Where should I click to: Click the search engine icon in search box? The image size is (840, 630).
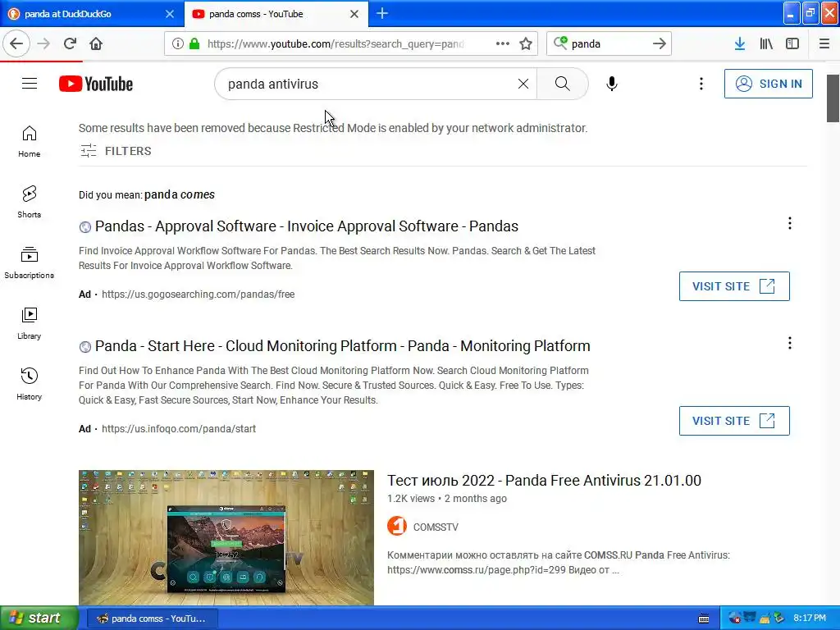(x=560, y=43)
